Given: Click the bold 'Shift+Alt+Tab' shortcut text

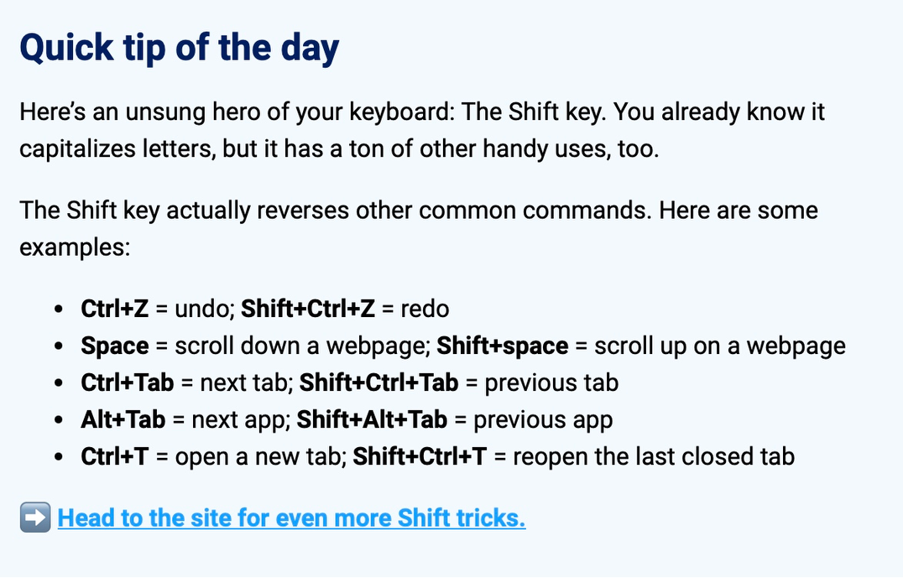Looking at the screenshot, I should (x=372, y=419).
